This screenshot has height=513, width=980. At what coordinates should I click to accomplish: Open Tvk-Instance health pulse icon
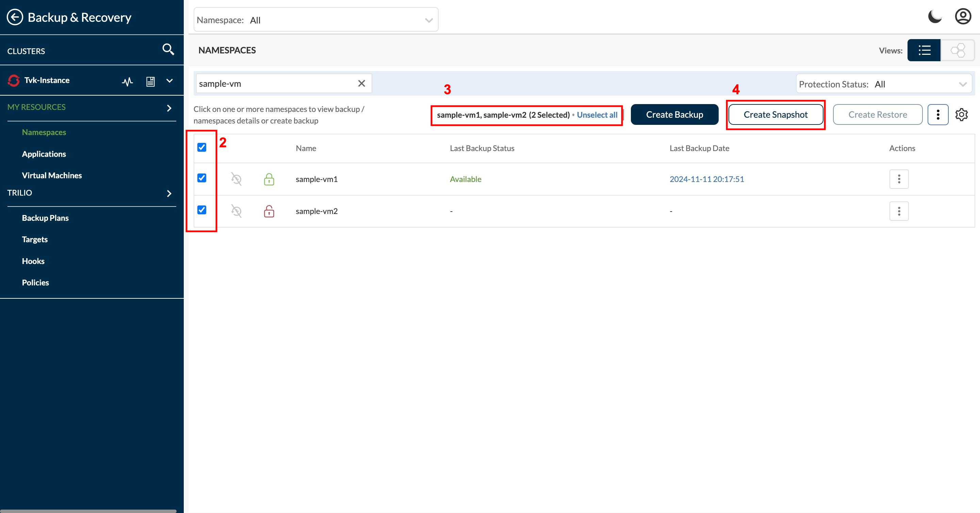pyautogui.click(x=128, y=81)
